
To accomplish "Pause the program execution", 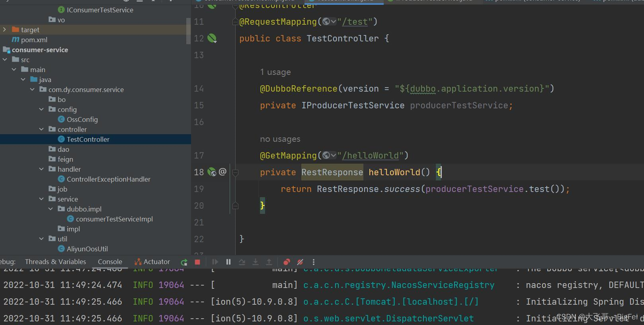I will click(x=228, y=262).
